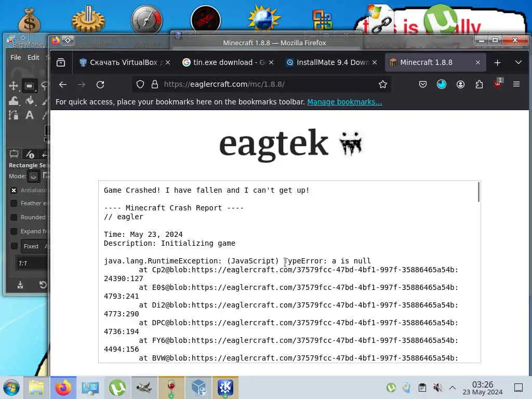Open the 03:26 clock calendar
The width and height of the screenshot is (532, 399).
tap(483, 388)
